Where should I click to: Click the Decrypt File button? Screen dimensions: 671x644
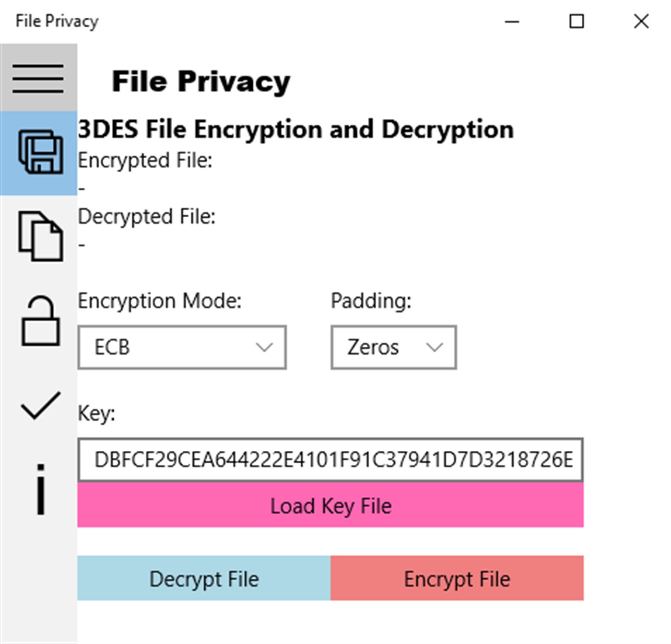click(x=204, y=578)
